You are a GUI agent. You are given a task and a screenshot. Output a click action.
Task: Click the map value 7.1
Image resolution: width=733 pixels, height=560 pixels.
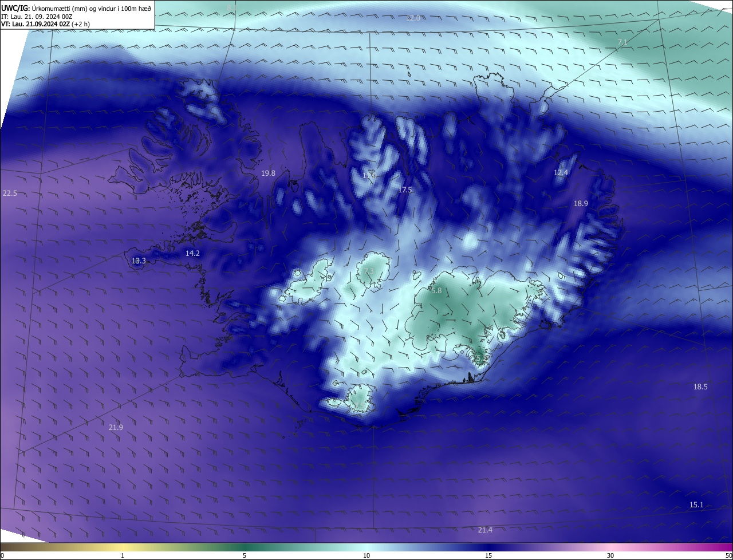[623, 42]
